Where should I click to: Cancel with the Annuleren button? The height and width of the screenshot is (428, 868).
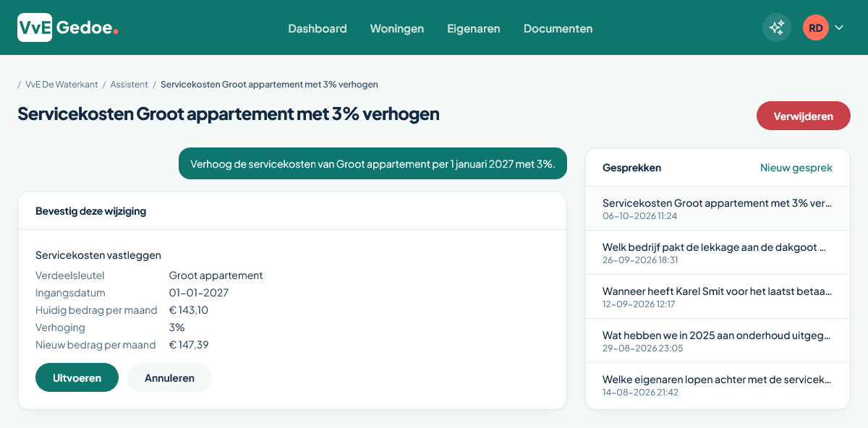point(169,377)
